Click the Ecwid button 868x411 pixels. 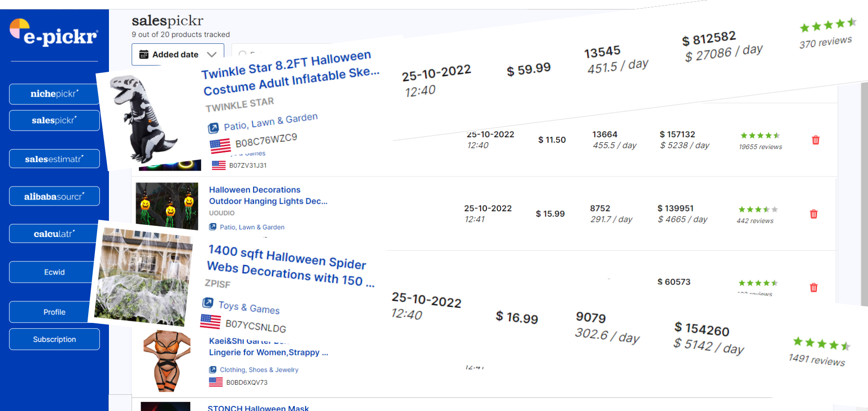(54, 272)
